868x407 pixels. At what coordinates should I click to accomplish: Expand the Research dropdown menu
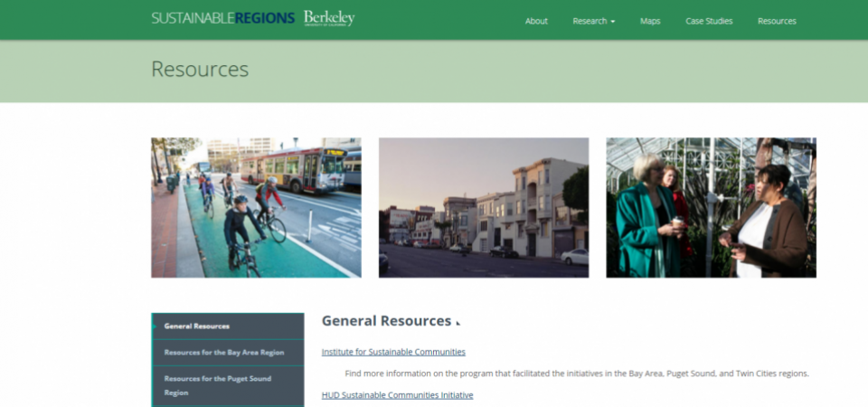(593, 21)
